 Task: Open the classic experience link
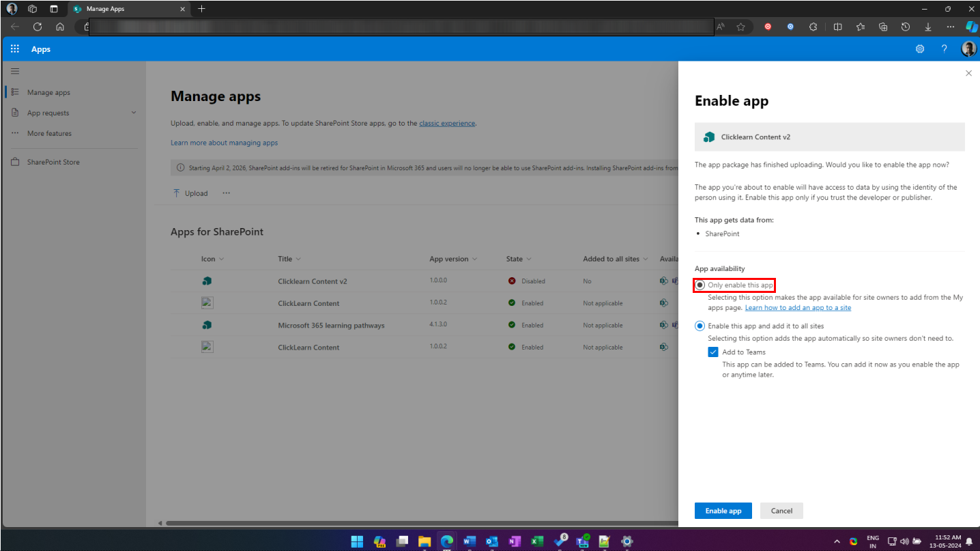click(447, 123)
